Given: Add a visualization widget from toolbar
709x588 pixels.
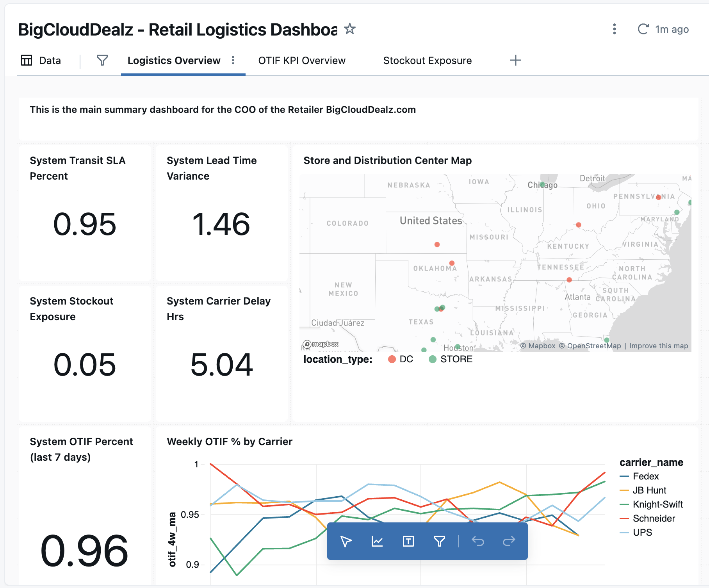Looking at the screenshot, I should tap(377, 541).
